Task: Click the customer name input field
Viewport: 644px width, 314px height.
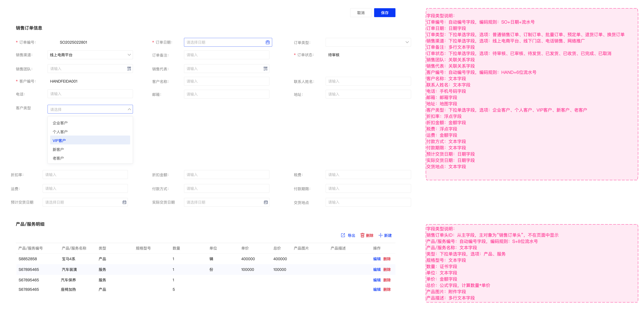Action: pyautogui.click(x=226, y=81)
